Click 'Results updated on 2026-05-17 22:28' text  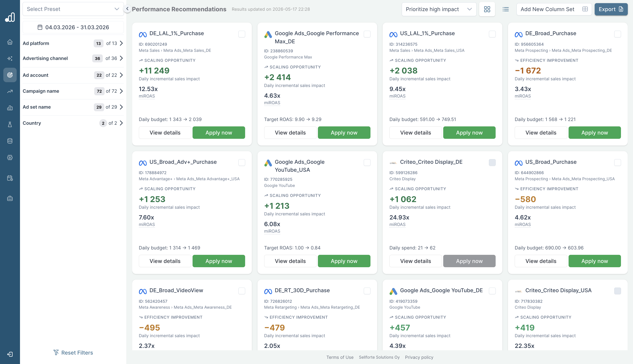[271, 9]
